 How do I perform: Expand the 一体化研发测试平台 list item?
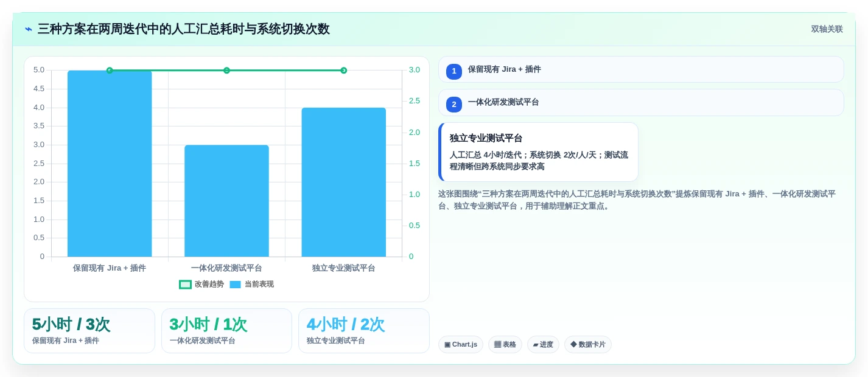tap(641, 102)
